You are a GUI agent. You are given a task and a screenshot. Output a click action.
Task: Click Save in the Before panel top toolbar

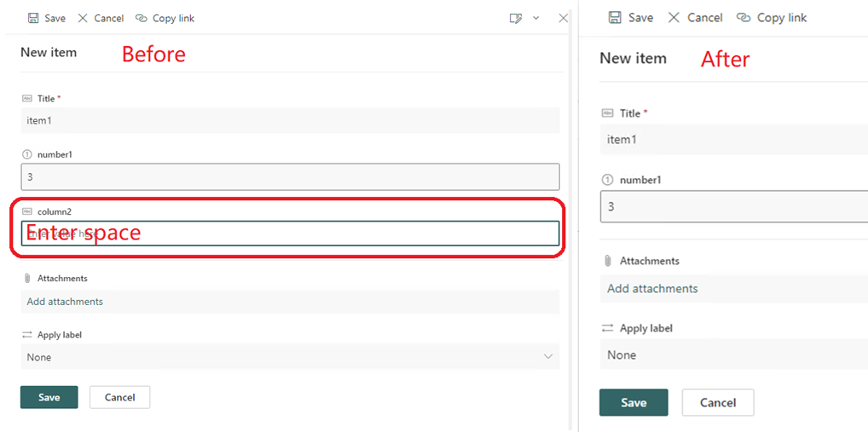point(47,18)
